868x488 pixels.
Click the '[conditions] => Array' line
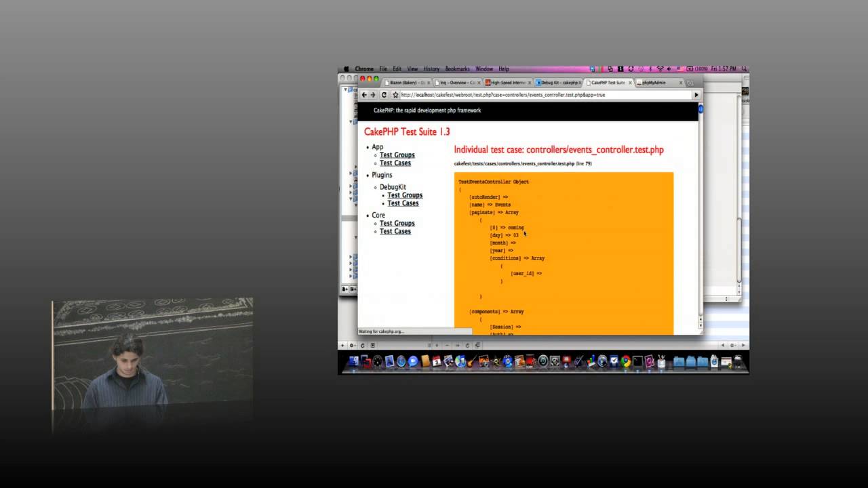(x=517, y=258)
